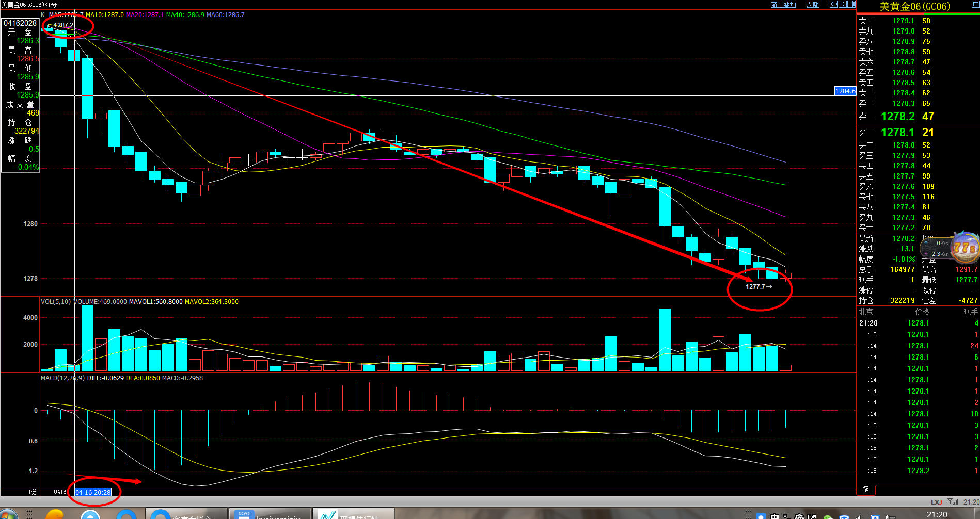Click the 美黄金06(GC06) panel title

point(914,6)
